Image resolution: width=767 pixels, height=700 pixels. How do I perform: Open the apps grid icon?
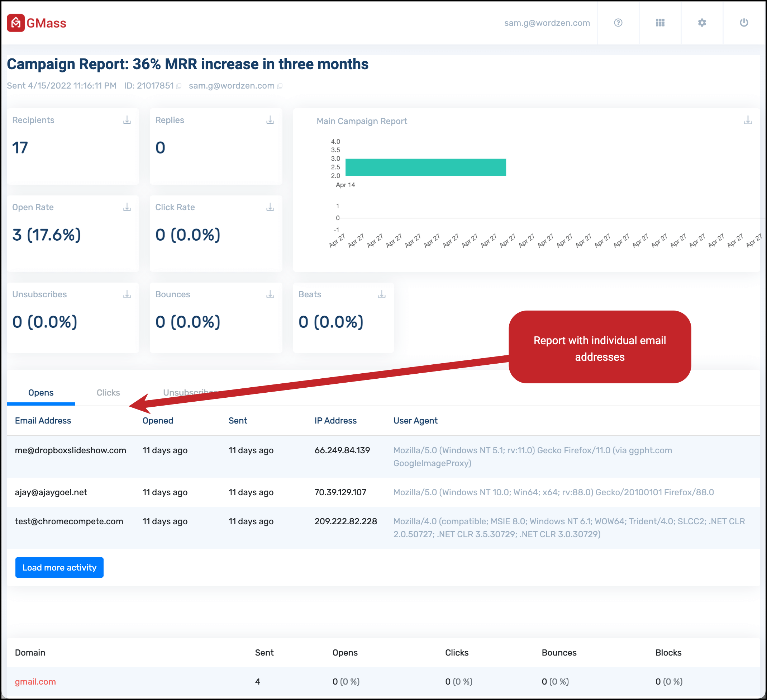(x=660, y=23)
